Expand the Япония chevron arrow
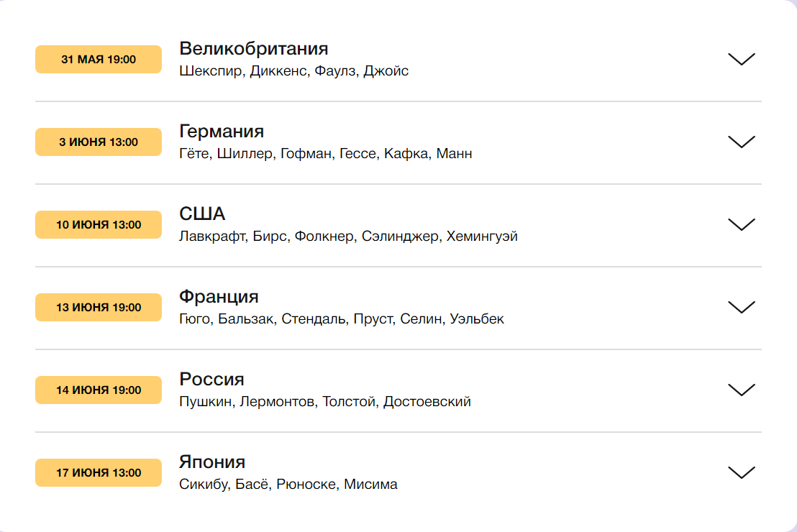 (741, 473)
